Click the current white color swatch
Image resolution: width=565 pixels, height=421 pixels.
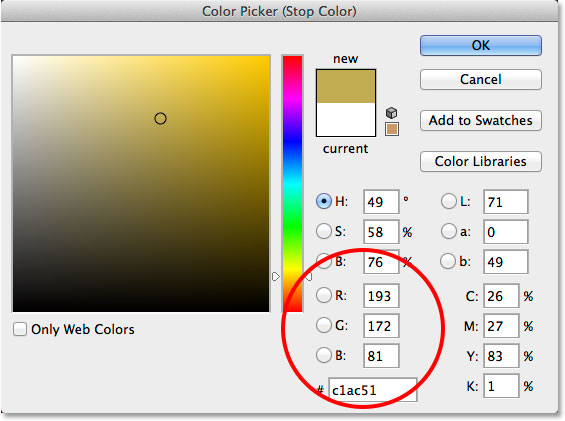(346, 120)
